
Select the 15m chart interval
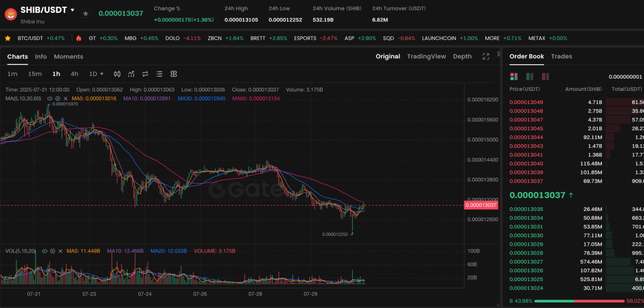35,74
